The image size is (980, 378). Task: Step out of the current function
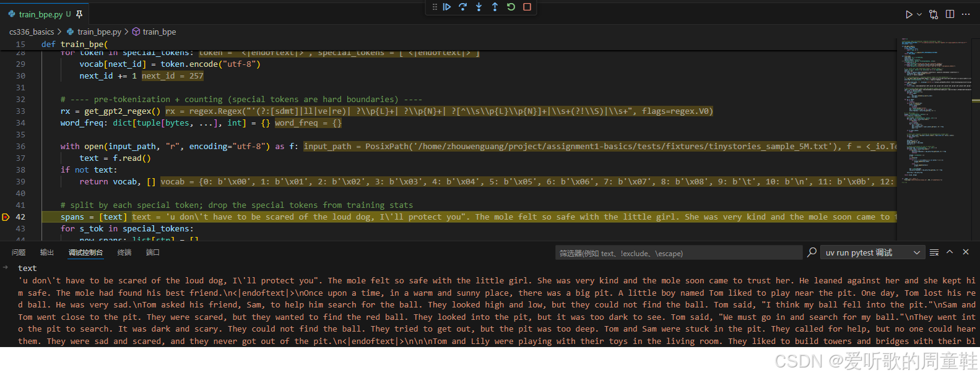(x=495, y=7)
